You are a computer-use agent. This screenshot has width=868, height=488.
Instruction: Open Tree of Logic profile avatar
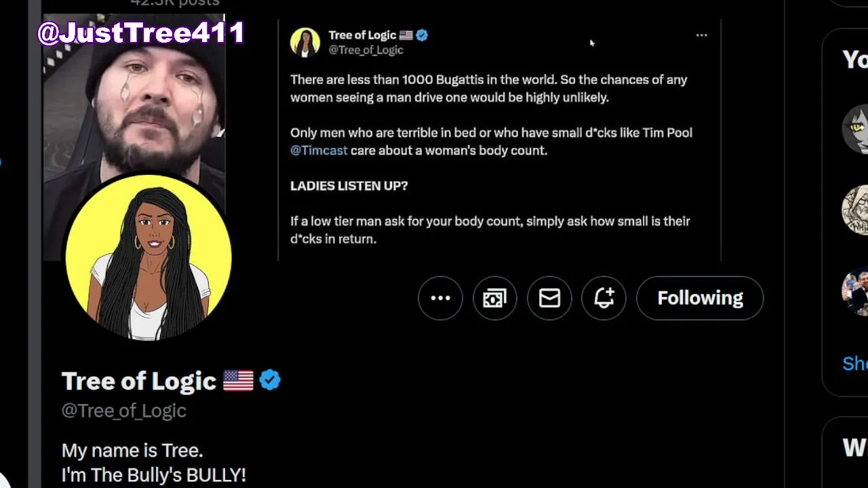[148, 258]
